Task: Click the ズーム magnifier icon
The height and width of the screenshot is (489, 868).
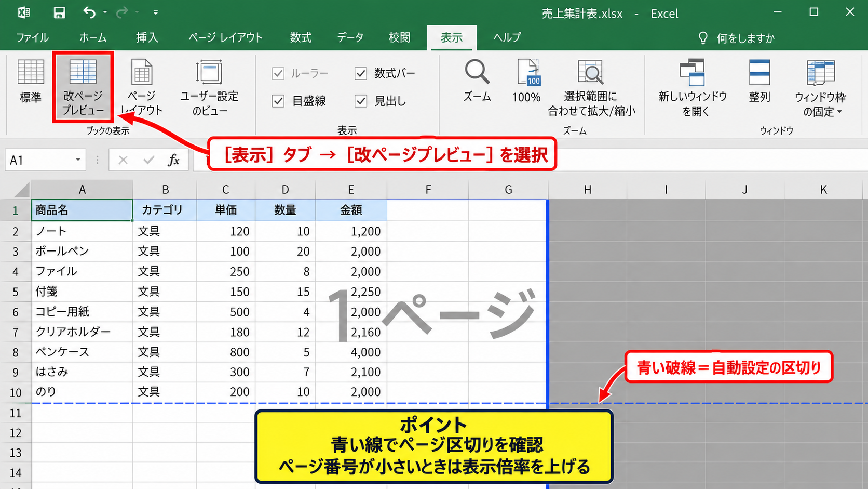Action: (x=477, y=72)
